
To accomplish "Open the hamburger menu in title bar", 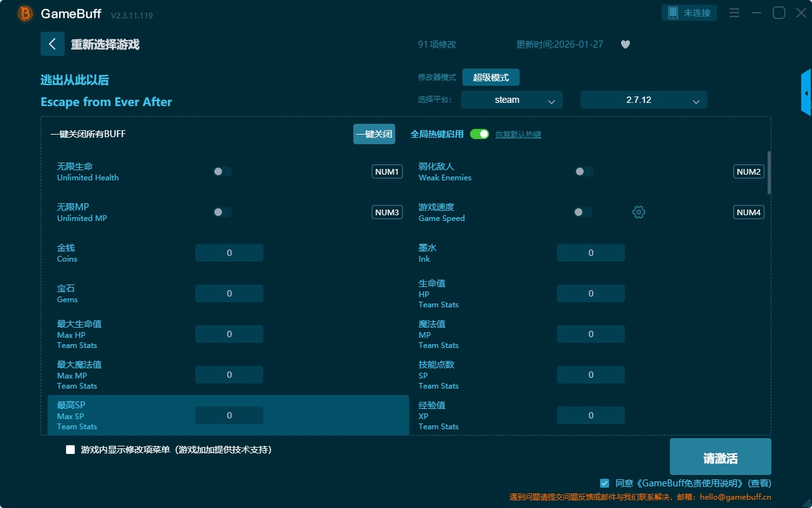I will (734, 13).
